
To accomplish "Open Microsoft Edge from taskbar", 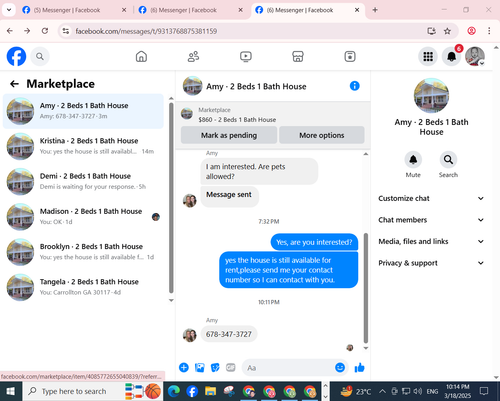I will click(x=174, y=391).
